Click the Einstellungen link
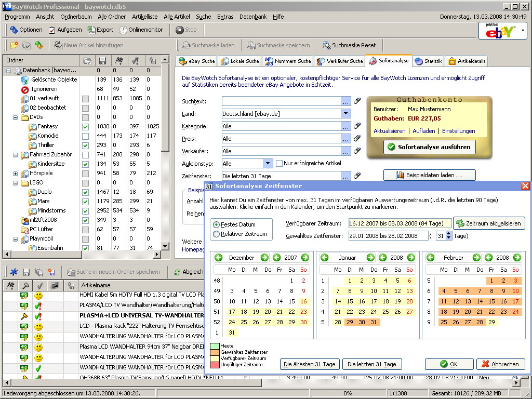The image size is (532, 399). [x=458, y=131]
